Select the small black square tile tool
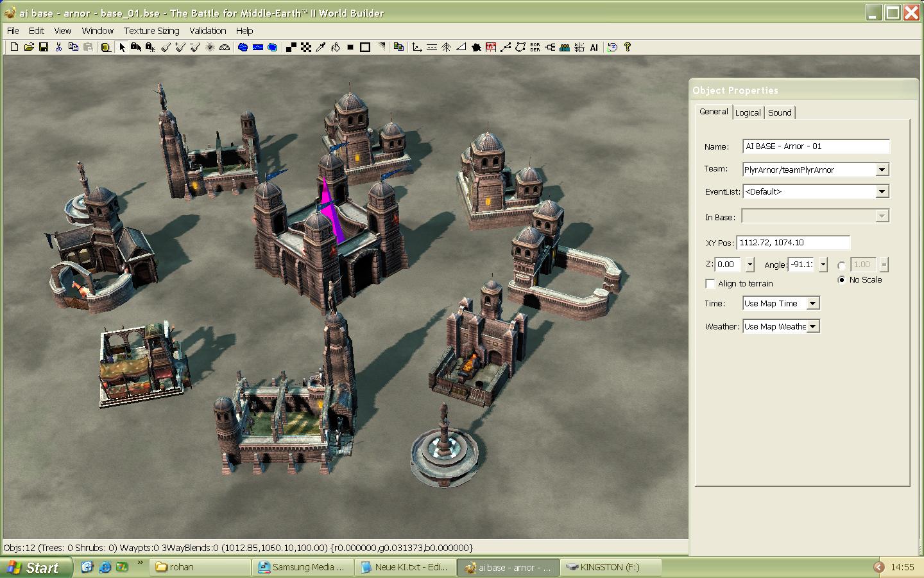Screen dimensions: 924x578 tap(350, 47)
